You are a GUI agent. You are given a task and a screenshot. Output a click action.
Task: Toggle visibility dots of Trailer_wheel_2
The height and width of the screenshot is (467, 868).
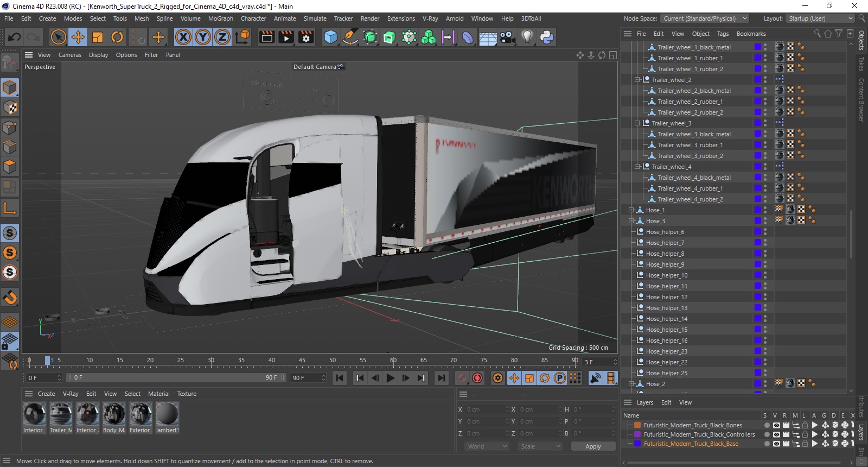[x=765, y=80]
